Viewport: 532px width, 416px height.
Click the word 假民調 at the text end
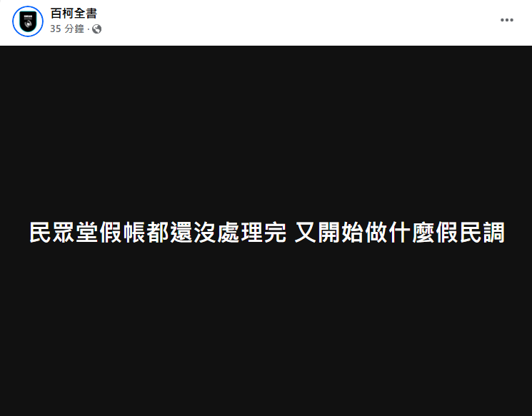pos(471,232)
